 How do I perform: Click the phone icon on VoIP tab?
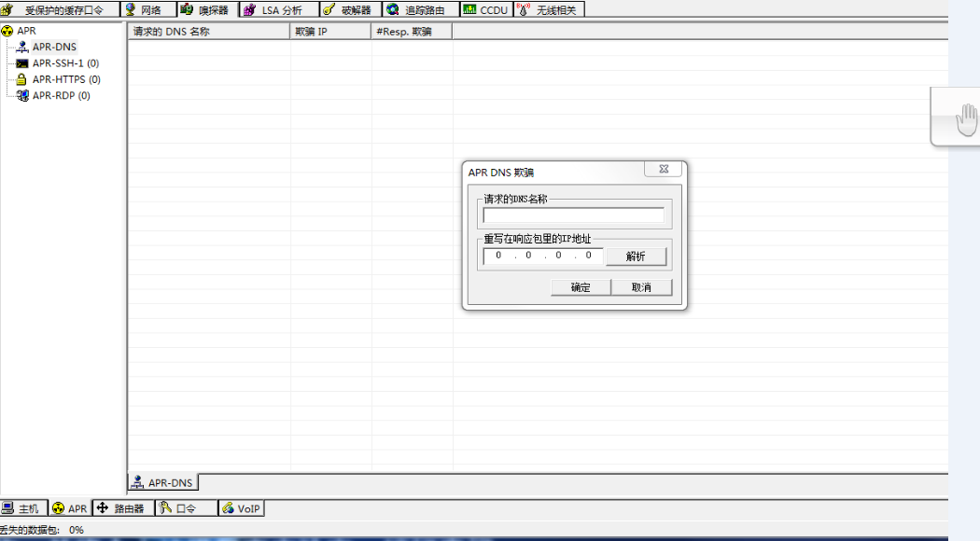(228, 508)
